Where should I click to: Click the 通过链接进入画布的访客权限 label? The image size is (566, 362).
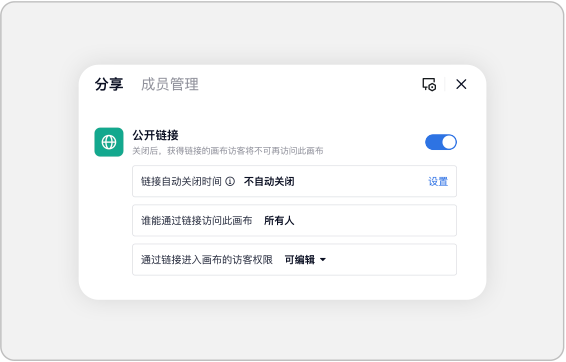point(207,260)
